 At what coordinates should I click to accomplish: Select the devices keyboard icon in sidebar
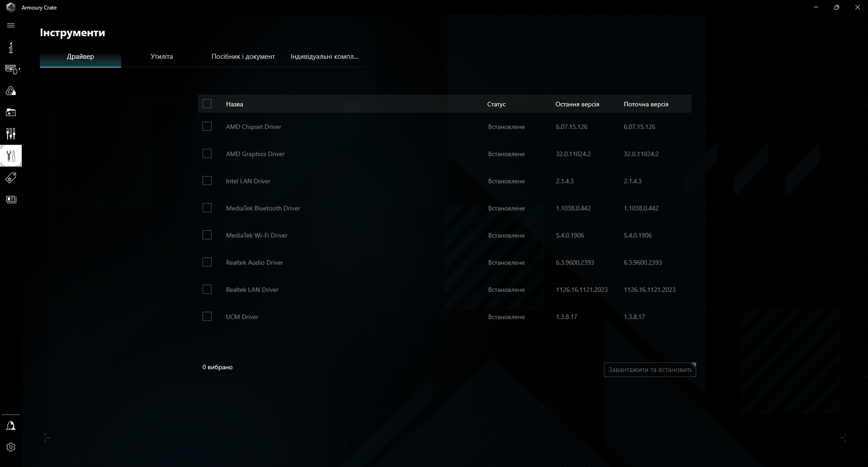pos(11,68)
